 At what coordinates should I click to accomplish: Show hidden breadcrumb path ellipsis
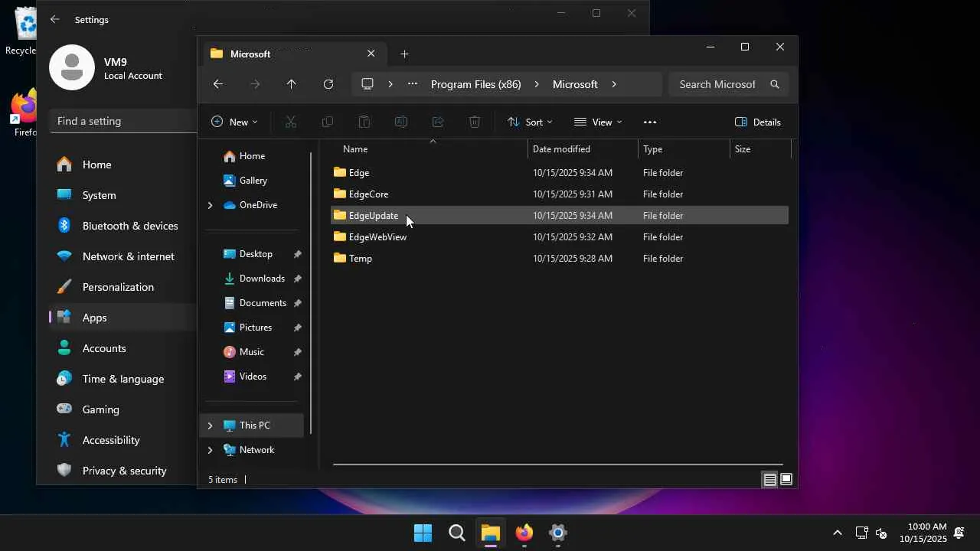(413, 84)
